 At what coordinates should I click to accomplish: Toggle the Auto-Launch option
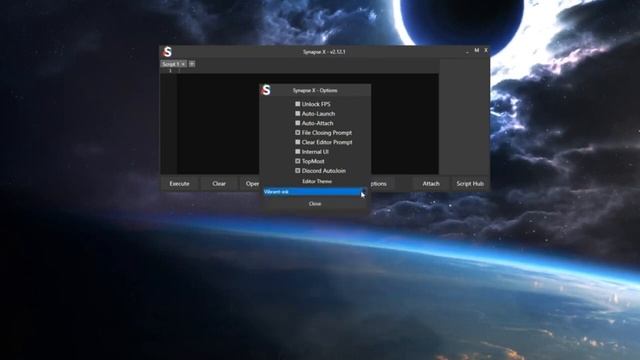[298, 113]
